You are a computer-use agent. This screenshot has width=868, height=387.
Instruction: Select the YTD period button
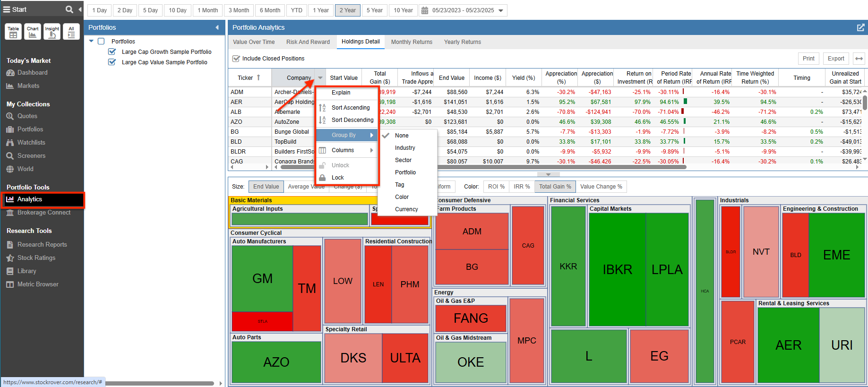[296, 10]
